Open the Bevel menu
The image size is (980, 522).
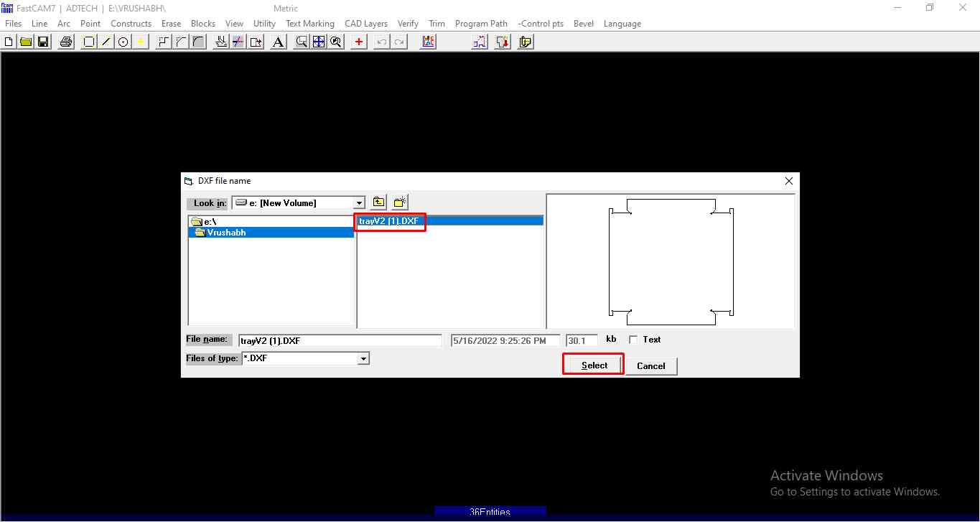tap(584, 24)
